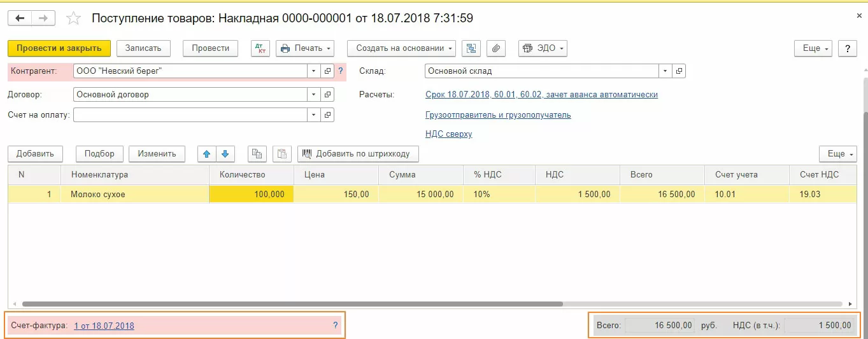Open Контрагент record with the open icon
The image size is (868, 339).
[x=328, y=71]
